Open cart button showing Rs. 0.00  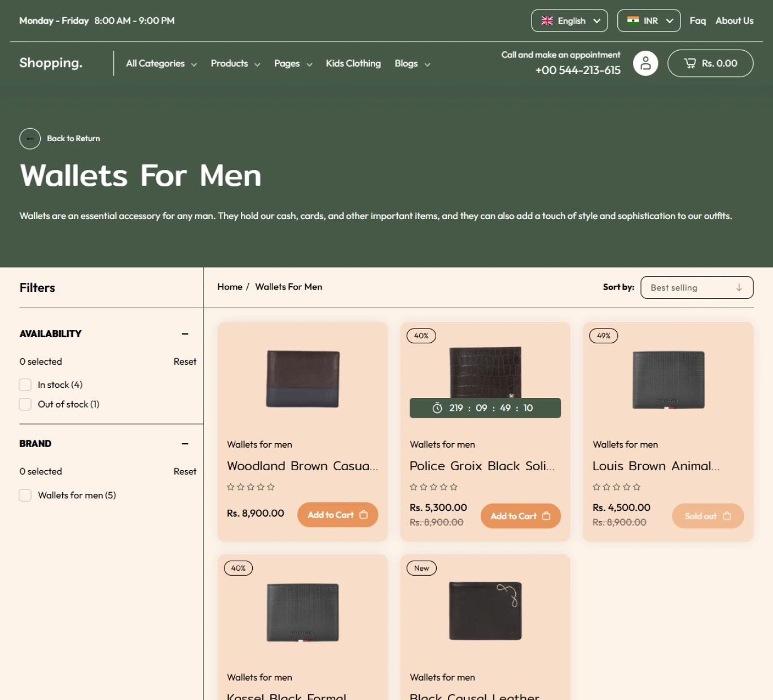tap(710, 63)
